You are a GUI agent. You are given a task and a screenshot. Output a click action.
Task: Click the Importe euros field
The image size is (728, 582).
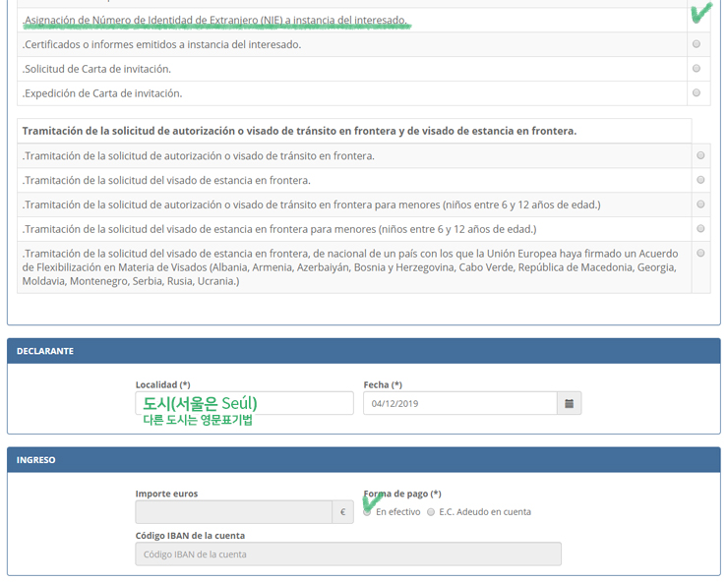(233, 512)
